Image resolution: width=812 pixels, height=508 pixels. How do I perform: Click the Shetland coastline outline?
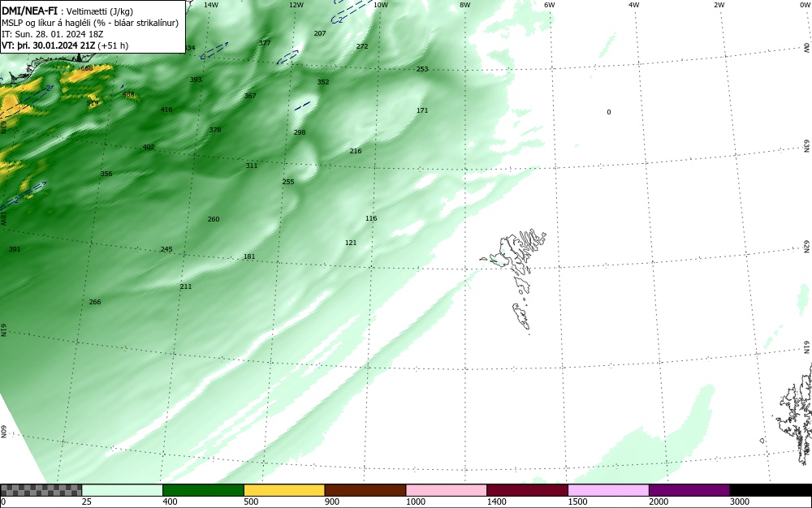793,414
